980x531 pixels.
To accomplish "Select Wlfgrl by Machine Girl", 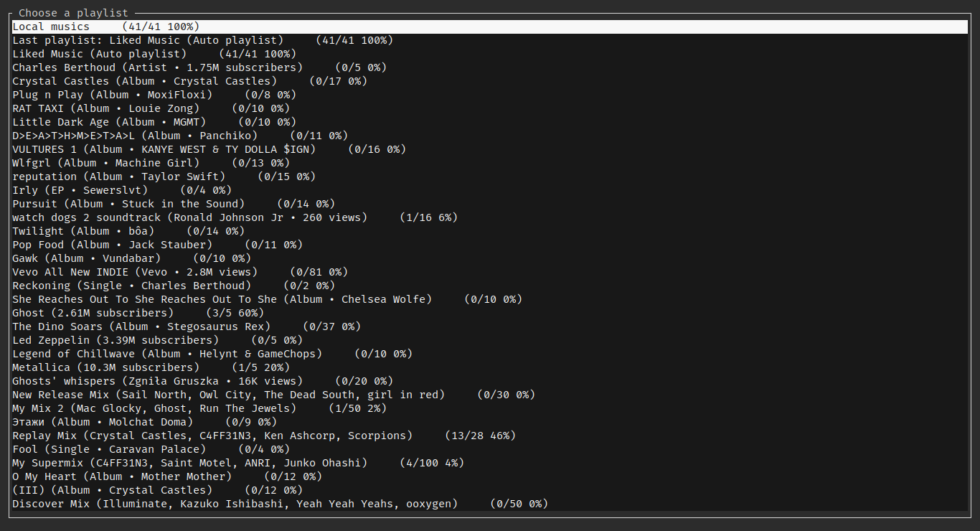I will (x=490, y=163).
